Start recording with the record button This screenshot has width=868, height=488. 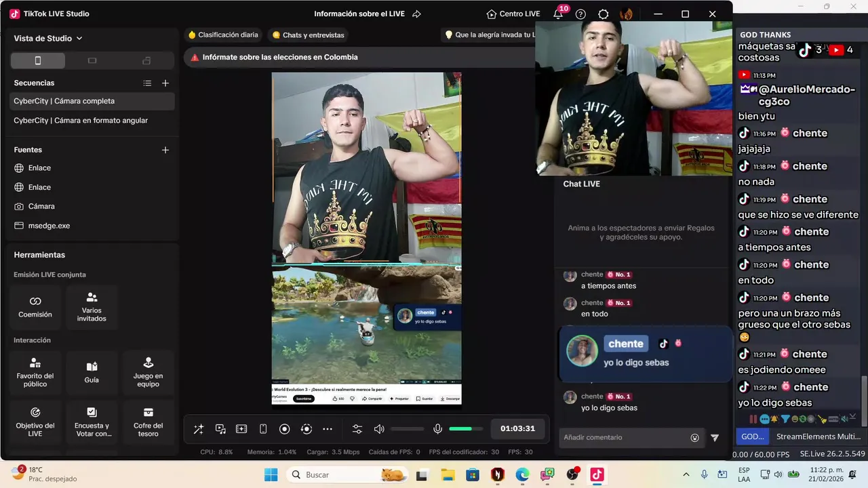[285, 429]
